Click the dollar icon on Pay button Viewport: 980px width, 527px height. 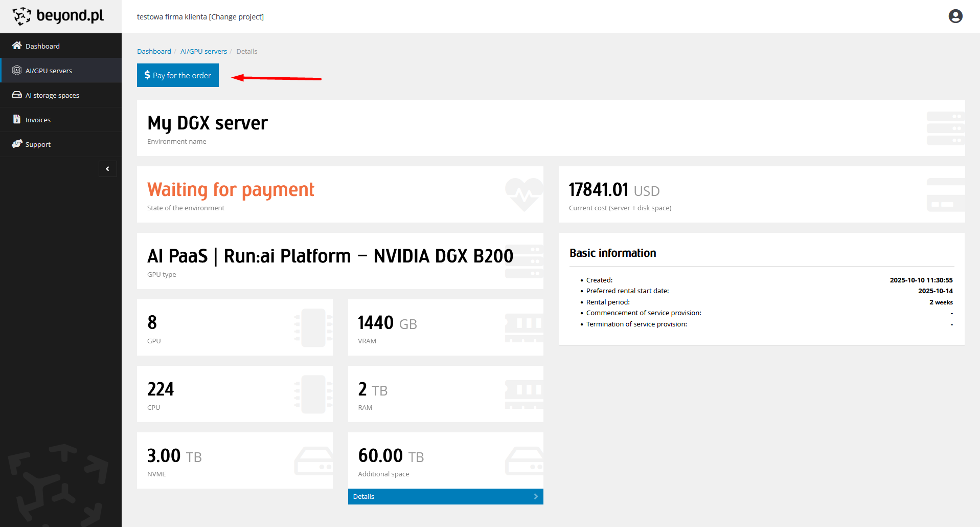(147, 75)
